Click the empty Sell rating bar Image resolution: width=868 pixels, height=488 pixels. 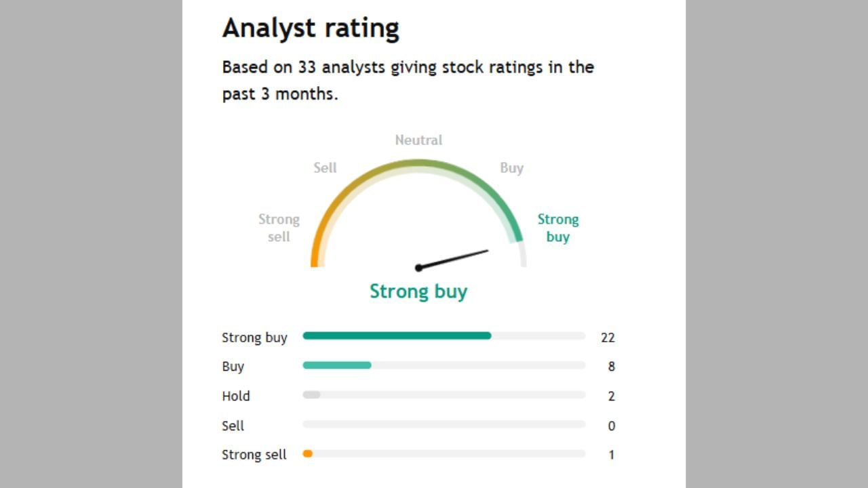[443, 424]
